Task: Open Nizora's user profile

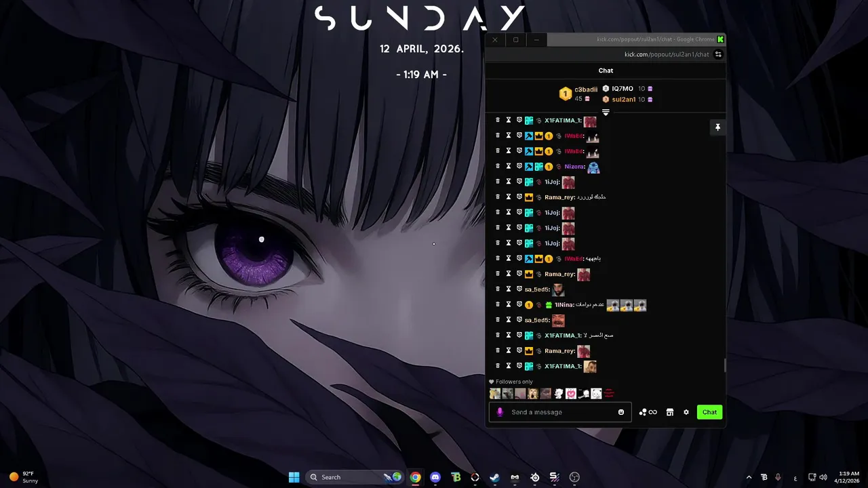Action: (574, 167)
